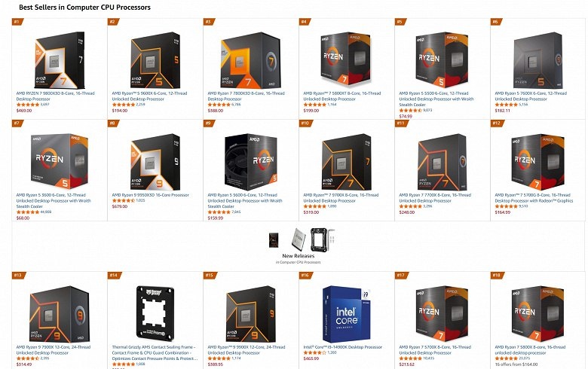Click the Ryzen 9 9900X star rating
Image resolution: width=588 pixels, height=369 pixels.
tap(219, 358)
